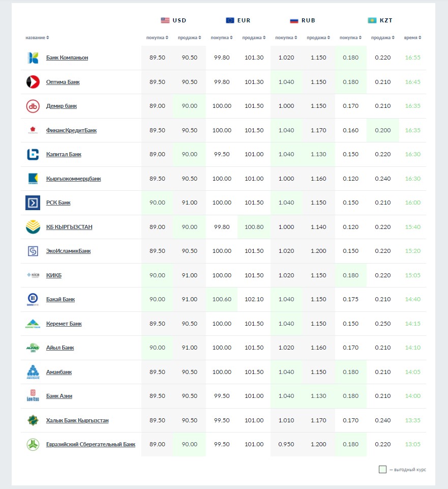
Task: Click the КБ КЫРГЫЗСТАН logo icon
Action: [33, 227]
